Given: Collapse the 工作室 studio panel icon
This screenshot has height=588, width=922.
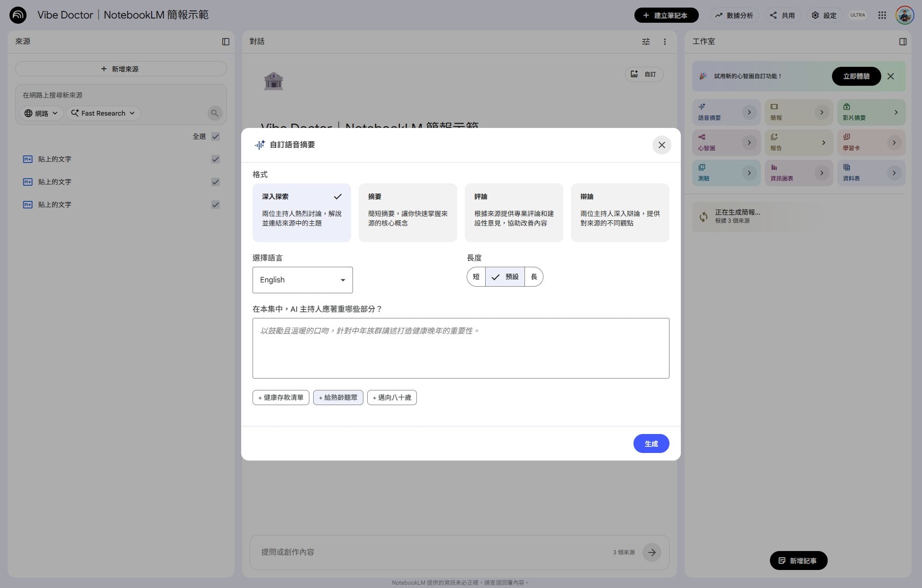Looking at the screenshot, I should point(903,42).
